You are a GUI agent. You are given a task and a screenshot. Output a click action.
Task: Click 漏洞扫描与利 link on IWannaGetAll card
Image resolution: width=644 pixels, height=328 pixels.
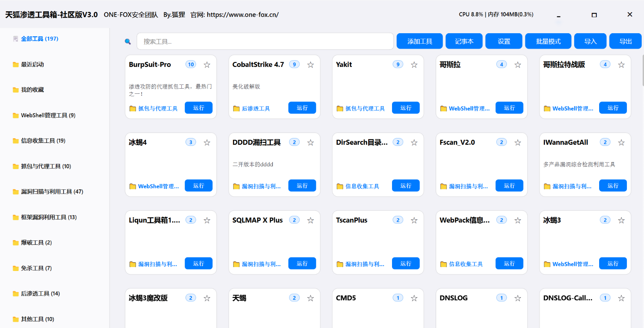coord(572,186)
